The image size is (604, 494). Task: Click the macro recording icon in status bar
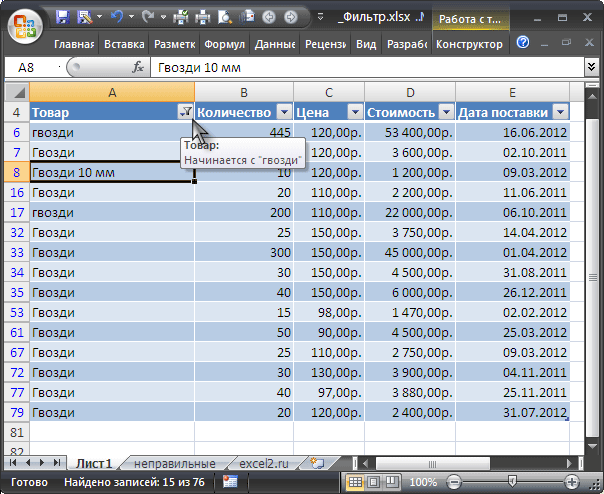tap(230, 482)
